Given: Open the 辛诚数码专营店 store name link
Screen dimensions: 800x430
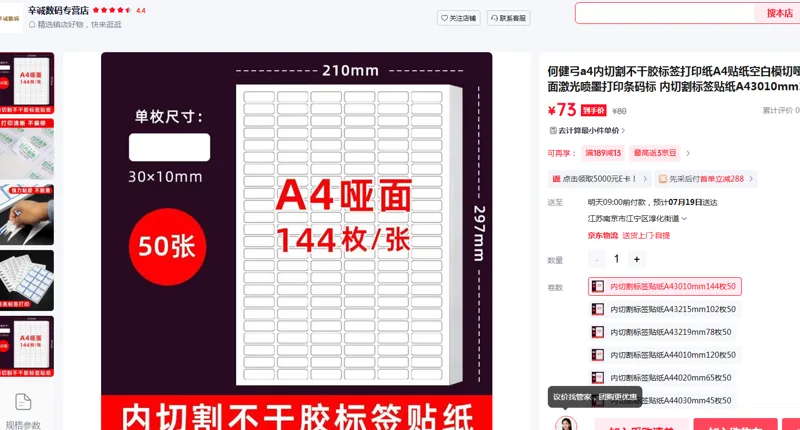Looking at the screenshot, I should (58, 11).
